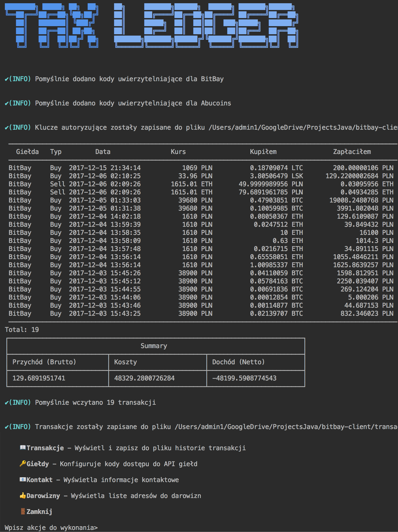Select the Giełdy menu option
This screenshot has width=398, height=532.
38,464
